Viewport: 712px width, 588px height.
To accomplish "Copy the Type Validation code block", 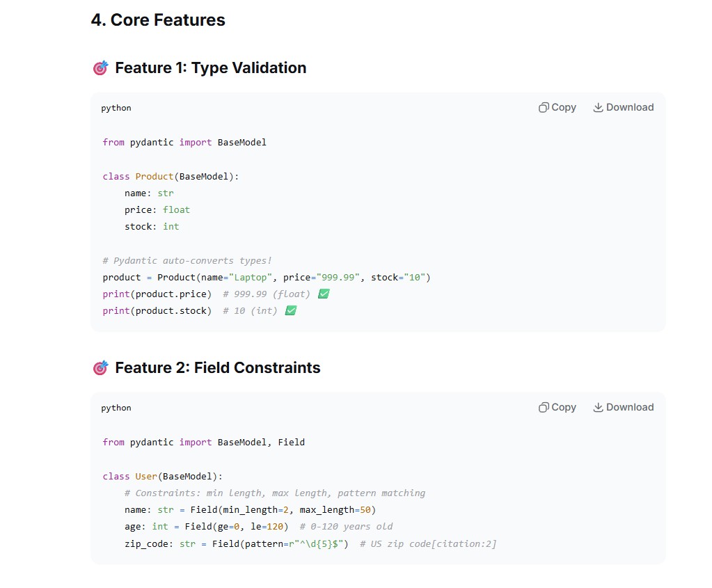I will click(557, 108).
